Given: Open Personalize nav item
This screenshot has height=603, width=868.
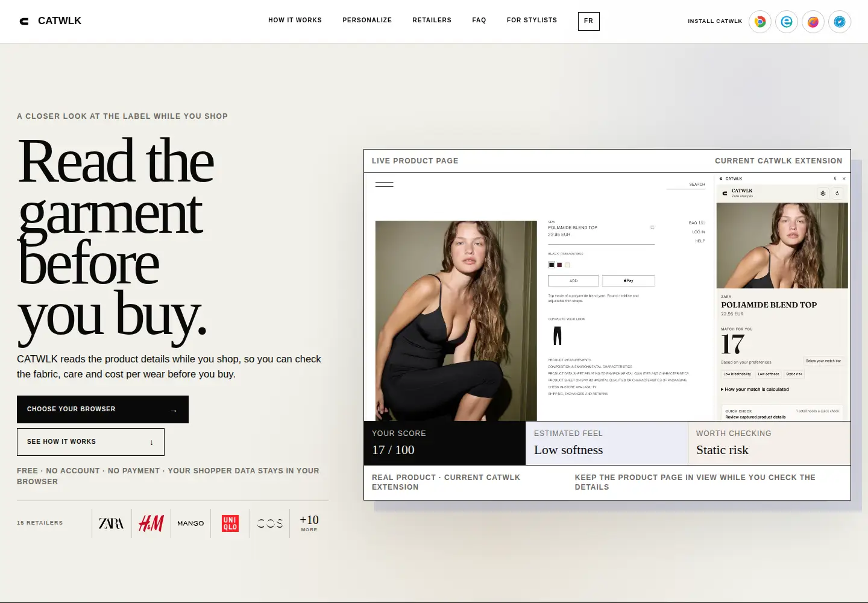Looking at the screenshot, I should click(x=367, y=21).
